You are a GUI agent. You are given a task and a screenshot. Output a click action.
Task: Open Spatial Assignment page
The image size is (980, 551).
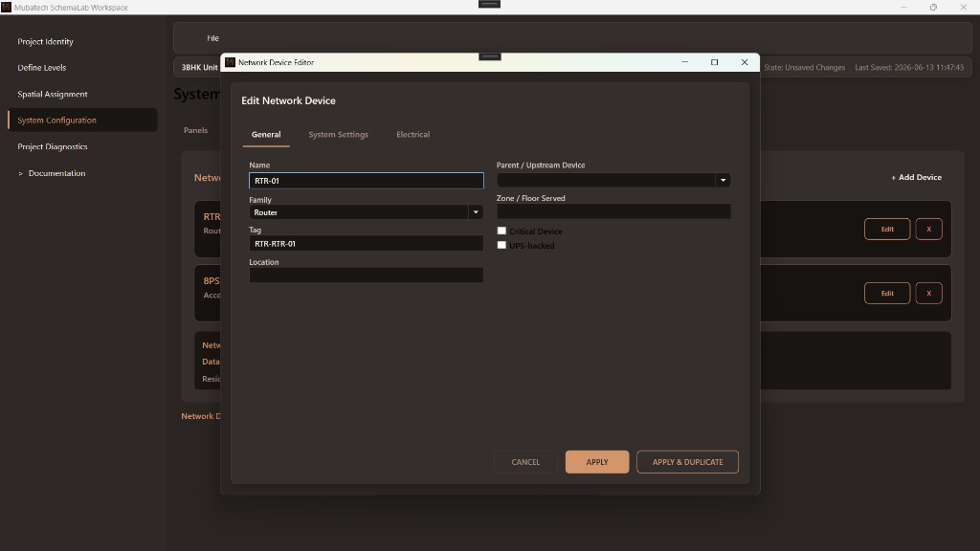coord(53,94)
